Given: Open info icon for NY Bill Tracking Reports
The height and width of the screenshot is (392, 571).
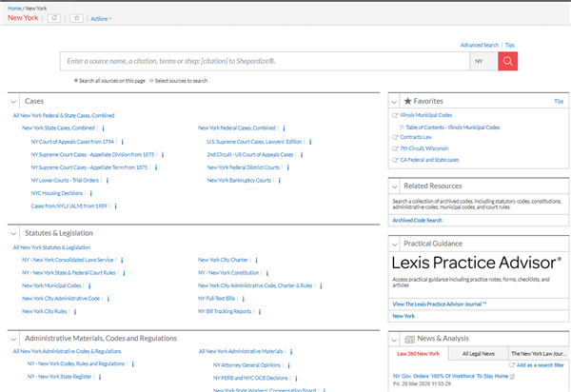Looking at the screenshot, I should point(260,311).
